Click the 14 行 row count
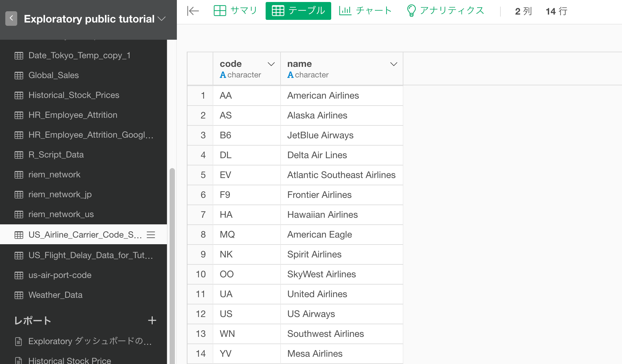The width and height of the screenshot is (622, 364). (x=556, y=11)
